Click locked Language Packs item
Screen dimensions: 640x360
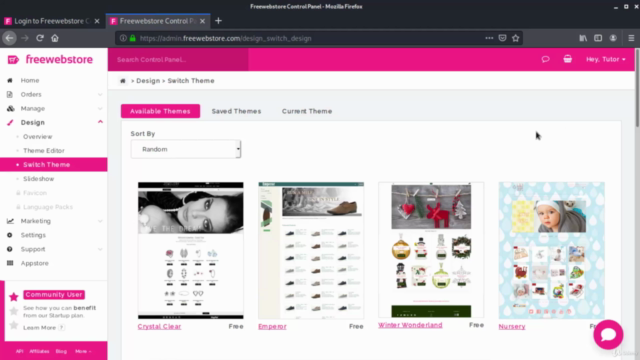pyautogui.click(x=48, y=207)
